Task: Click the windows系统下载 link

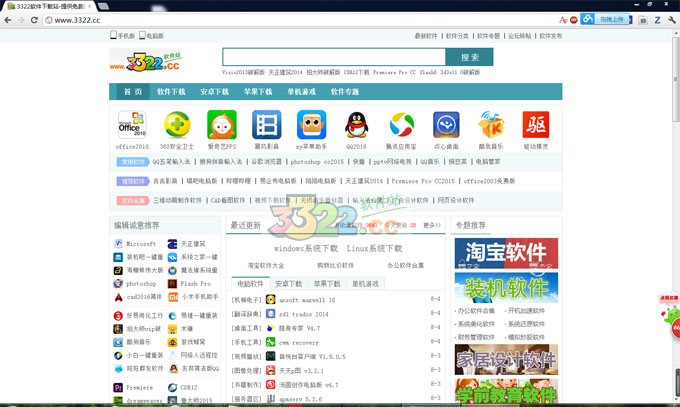Action: 306,249
